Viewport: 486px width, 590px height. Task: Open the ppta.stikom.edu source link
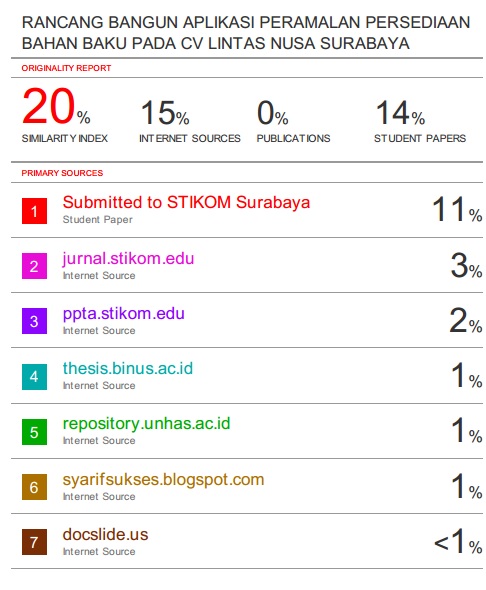click(123, 313)
